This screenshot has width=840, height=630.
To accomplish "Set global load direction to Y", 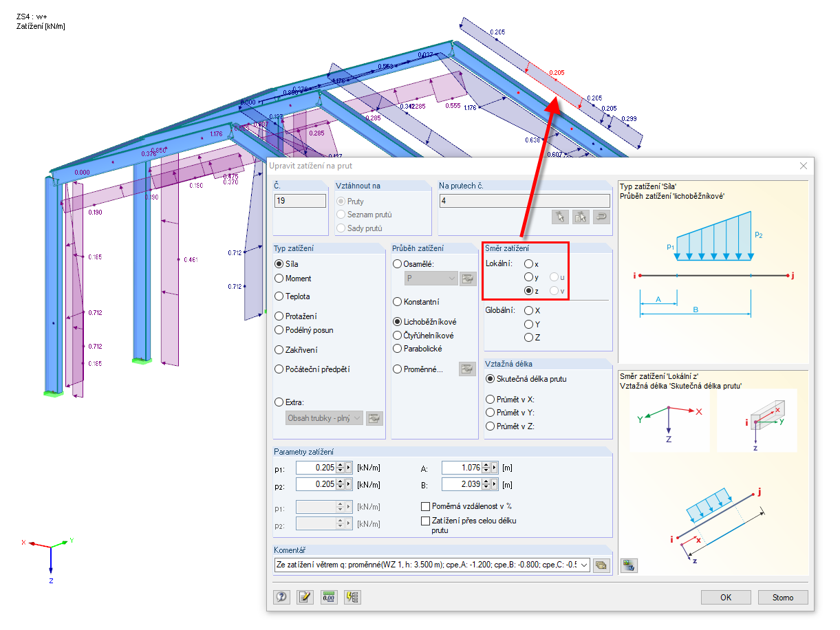I will [528, 324].
